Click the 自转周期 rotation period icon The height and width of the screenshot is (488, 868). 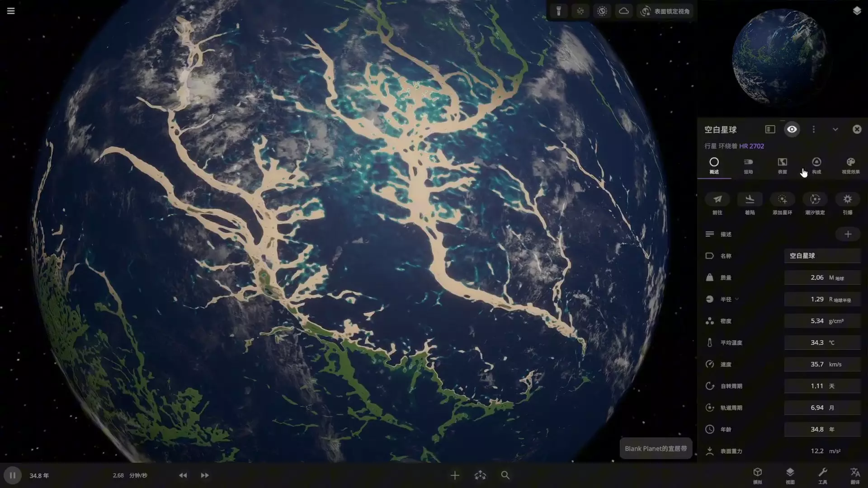710,386
